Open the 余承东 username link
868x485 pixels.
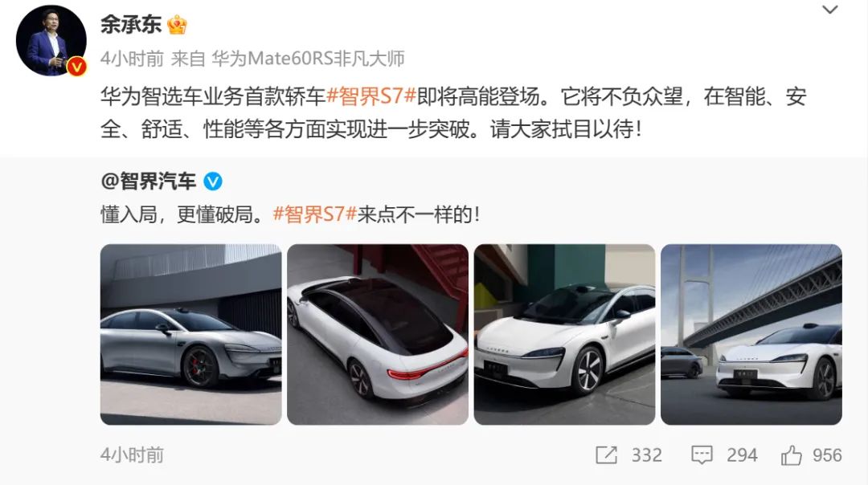[131, 24]
